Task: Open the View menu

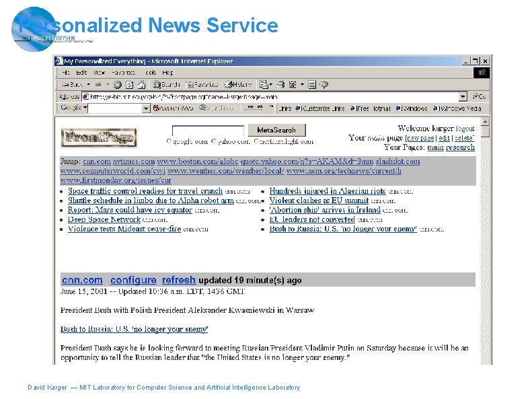Action: click(99, 72)
